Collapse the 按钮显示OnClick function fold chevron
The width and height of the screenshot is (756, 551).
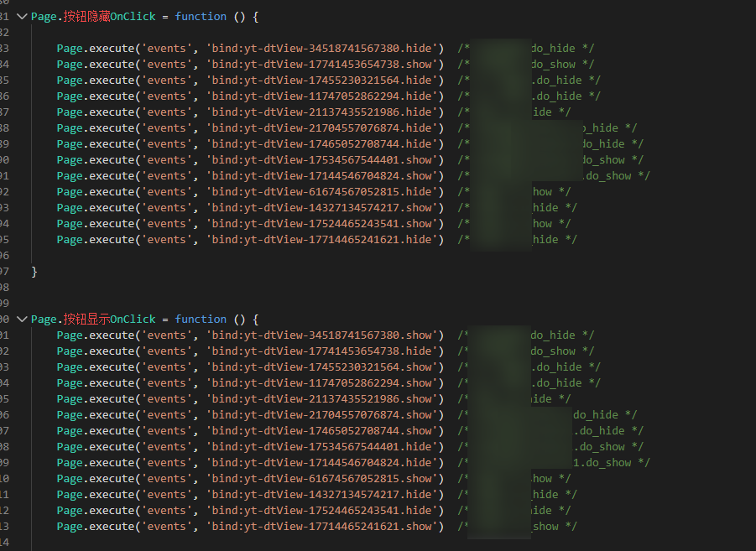coord(22,320)
